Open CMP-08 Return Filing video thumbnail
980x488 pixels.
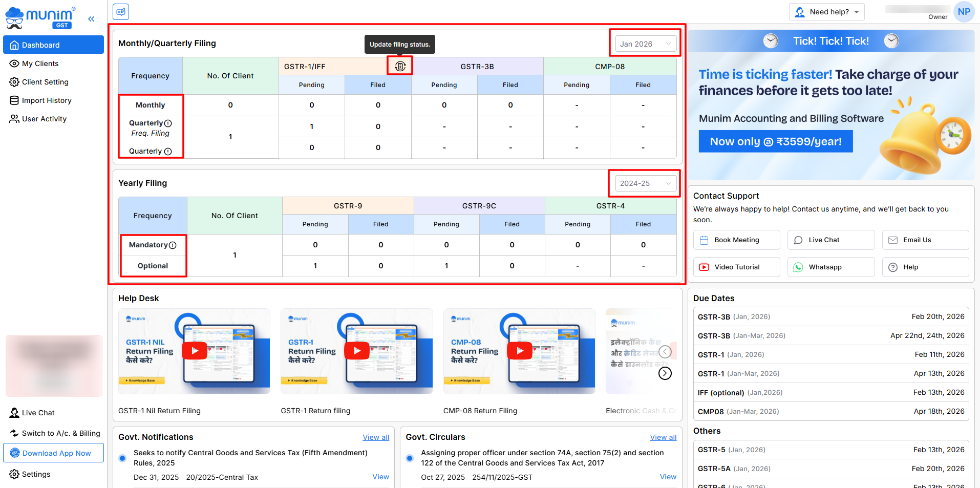point(519,351)
